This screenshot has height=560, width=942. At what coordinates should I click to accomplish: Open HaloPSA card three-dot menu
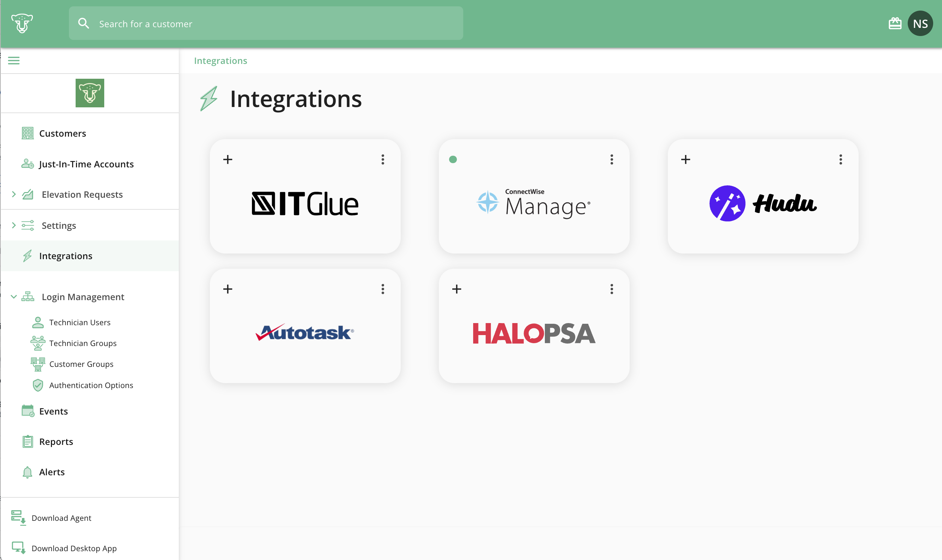612,289
